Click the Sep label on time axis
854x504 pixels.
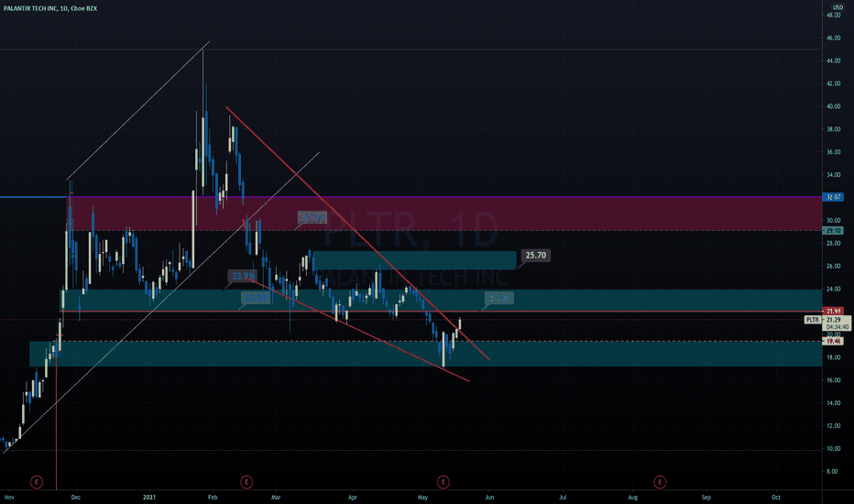tap(706, 497)
